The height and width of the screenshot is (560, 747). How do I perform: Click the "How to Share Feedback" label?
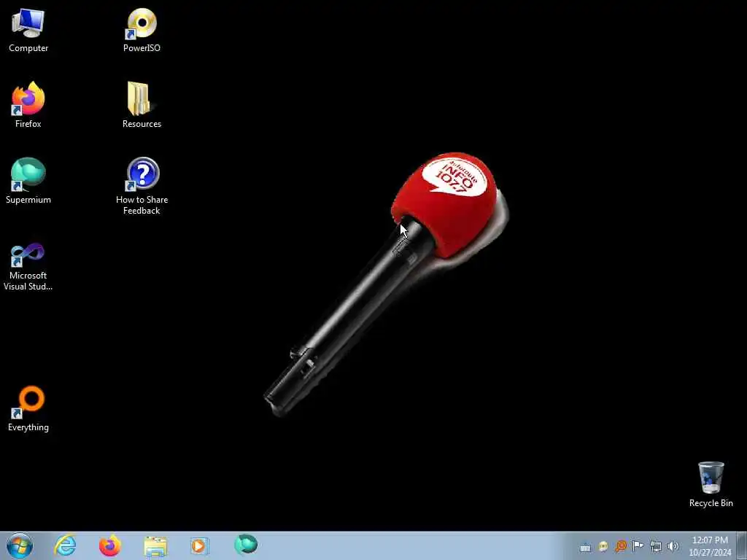(x=142, y=205)
